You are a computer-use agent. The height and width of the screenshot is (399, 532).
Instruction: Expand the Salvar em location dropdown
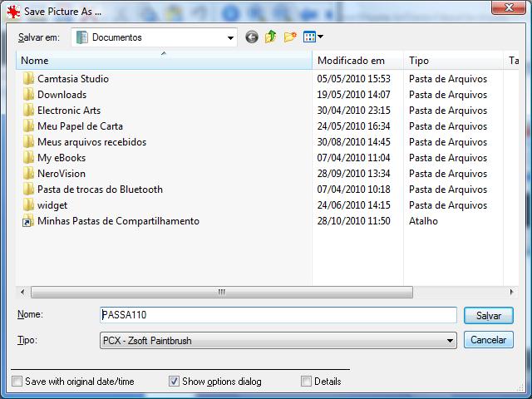coord(230,37)
